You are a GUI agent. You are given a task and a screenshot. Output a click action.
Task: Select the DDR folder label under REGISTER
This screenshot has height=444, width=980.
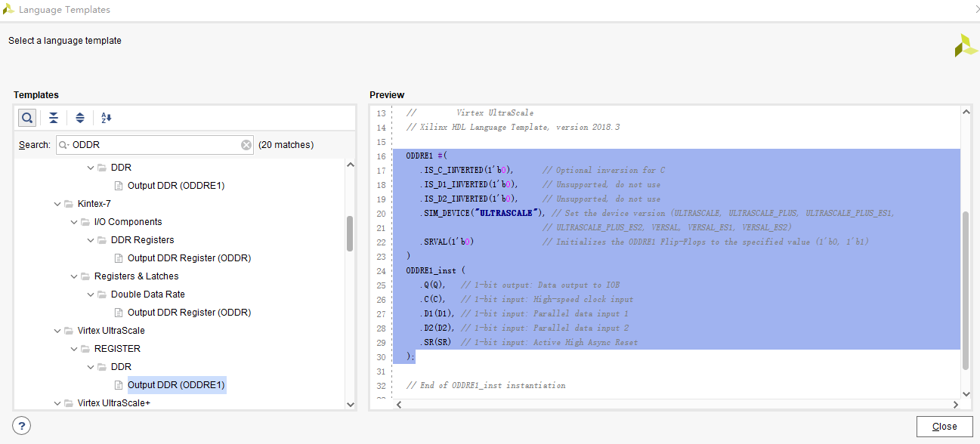tap(121, 367)
